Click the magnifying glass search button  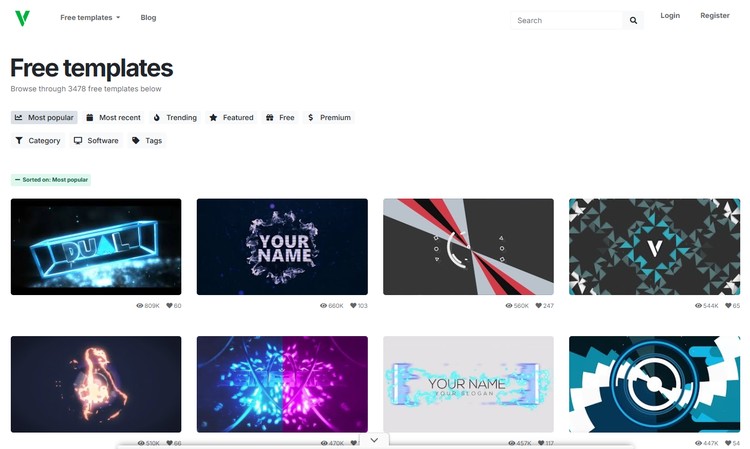click(x=633, y=21)
